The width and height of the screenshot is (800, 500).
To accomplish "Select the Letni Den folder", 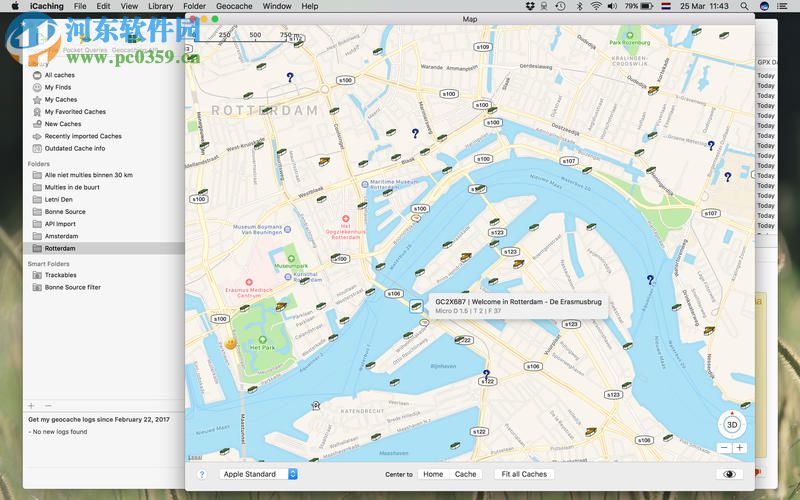I will 59,199.
